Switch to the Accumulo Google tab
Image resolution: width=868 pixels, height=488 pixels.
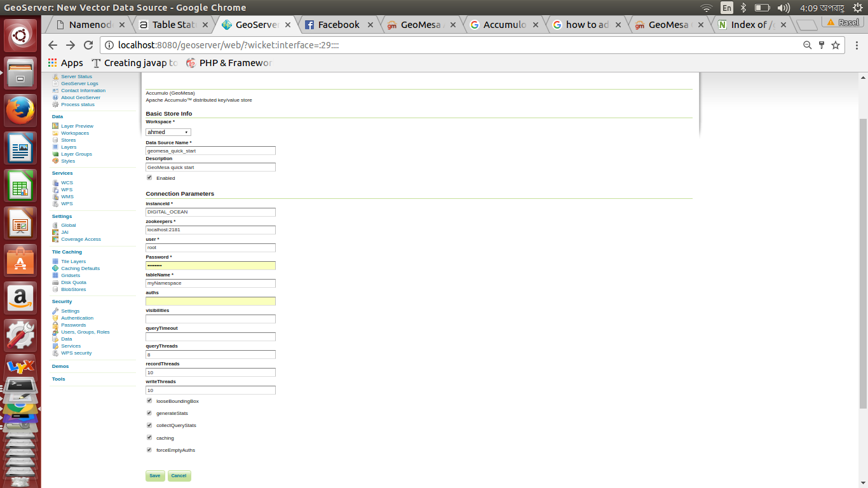505,25
